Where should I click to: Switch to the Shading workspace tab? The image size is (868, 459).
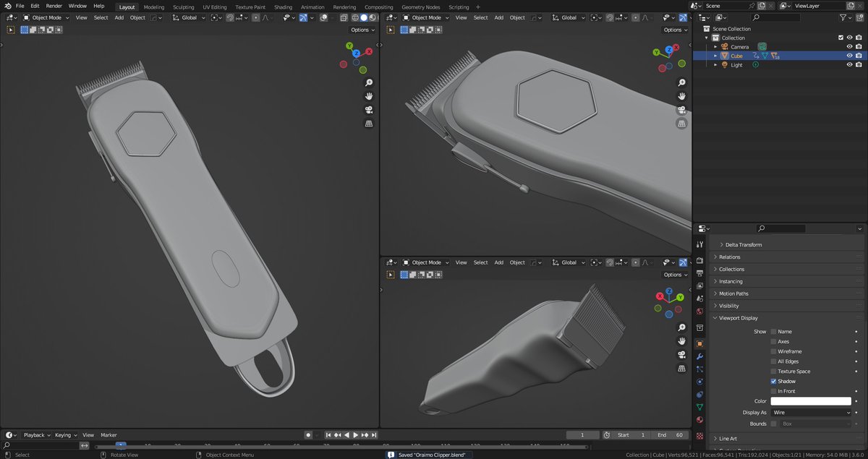[283, 7]
